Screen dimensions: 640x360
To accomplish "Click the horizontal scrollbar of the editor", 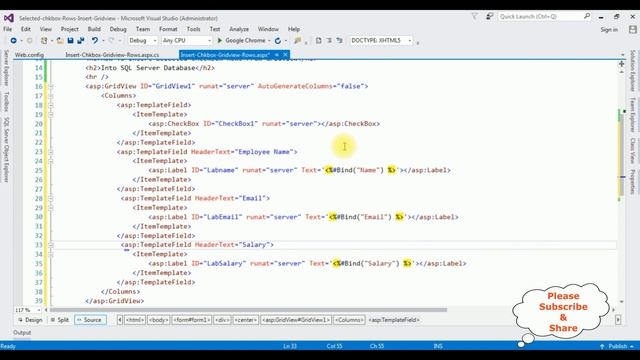I will tap(248, 310).
